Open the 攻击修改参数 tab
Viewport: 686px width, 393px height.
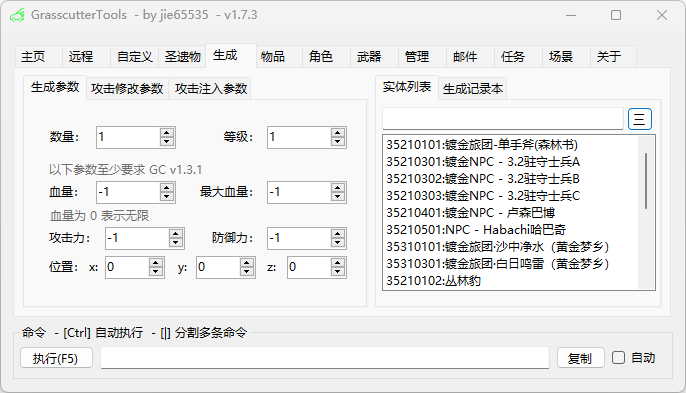pos(127,89)
